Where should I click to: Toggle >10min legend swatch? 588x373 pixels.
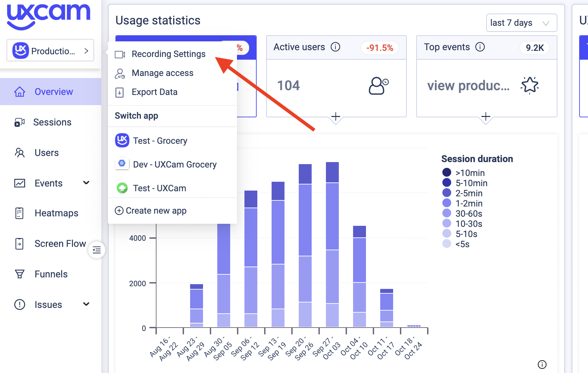447,172
